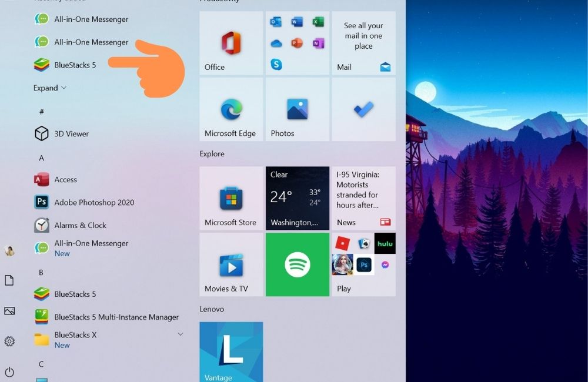588x382 pixels.
Task: Open the Microsoft Store tile
Action: tap(231, 198)
